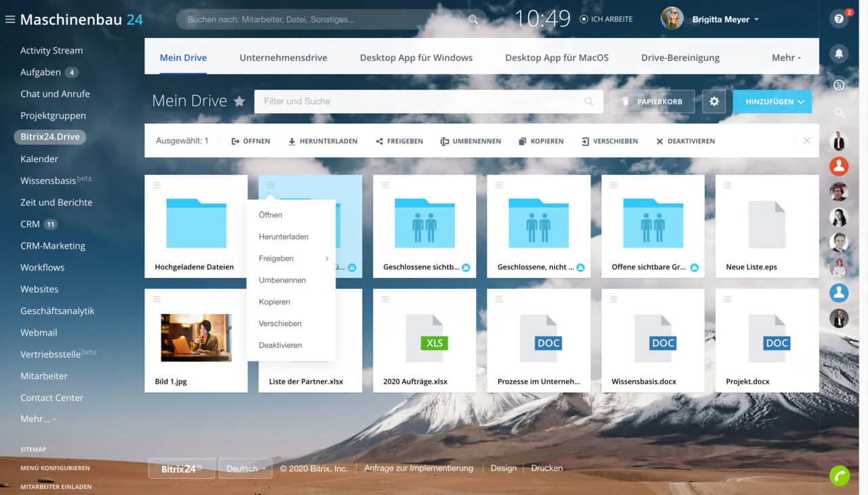Screen dimensions: 868x495
Task: Open the notifications bell icon
Action: point(839,54)
